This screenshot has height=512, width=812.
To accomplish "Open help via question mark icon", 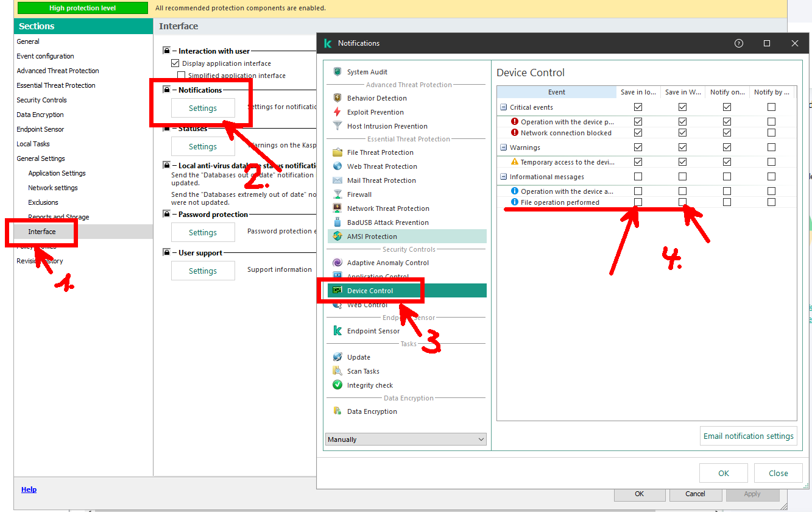I will coord(739,43).
